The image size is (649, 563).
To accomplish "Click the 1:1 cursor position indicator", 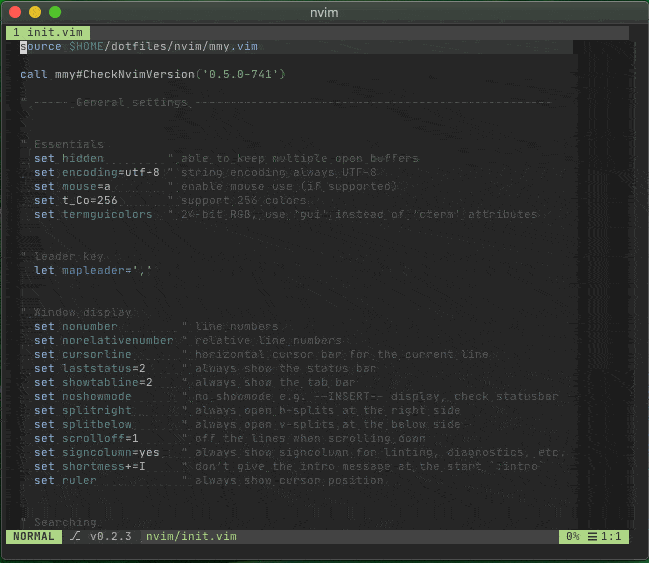I will click(611, 537).
